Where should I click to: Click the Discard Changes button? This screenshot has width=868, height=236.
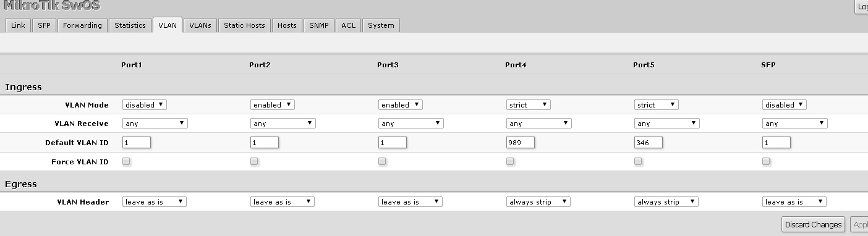813,224
